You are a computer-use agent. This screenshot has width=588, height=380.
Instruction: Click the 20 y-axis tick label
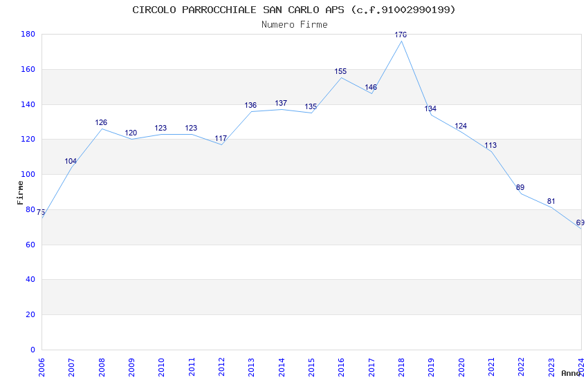pos(30,314)
